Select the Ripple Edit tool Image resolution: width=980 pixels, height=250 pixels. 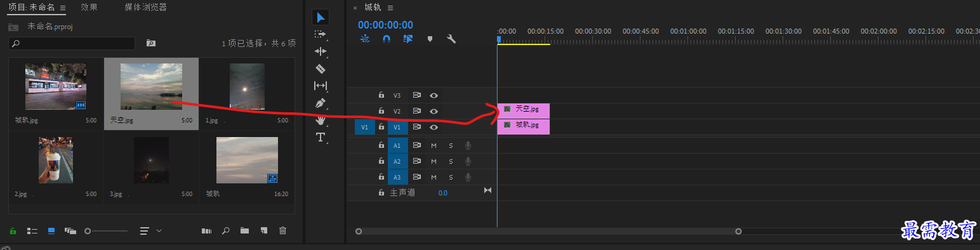(x=321, y=51)
